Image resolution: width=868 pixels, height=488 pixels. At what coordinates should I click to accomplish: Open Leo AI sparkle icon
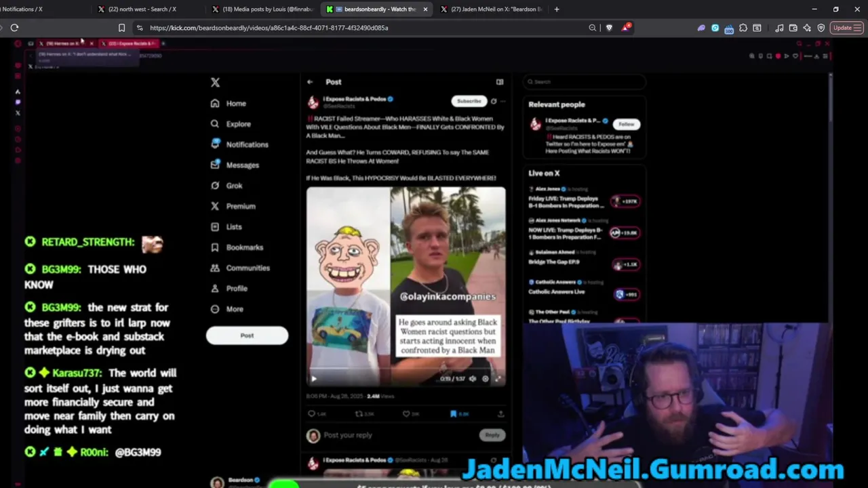807,28
